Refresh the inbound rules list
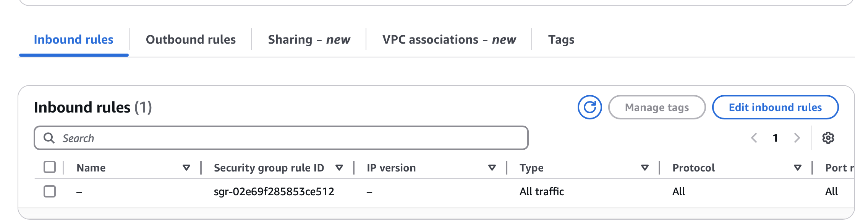Screen dimensions: 868x222 point(589,107)
